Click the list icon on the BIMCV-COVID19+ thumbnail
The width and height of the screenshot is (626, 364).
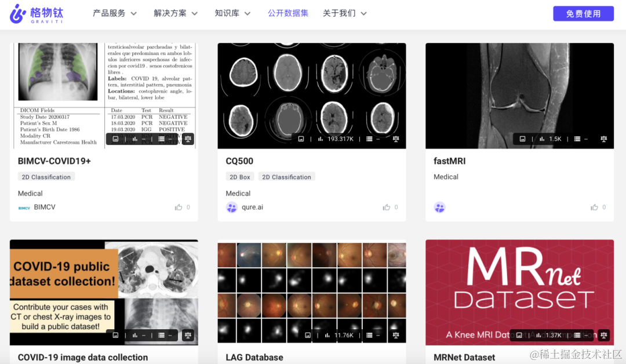(x=161, y=139)
